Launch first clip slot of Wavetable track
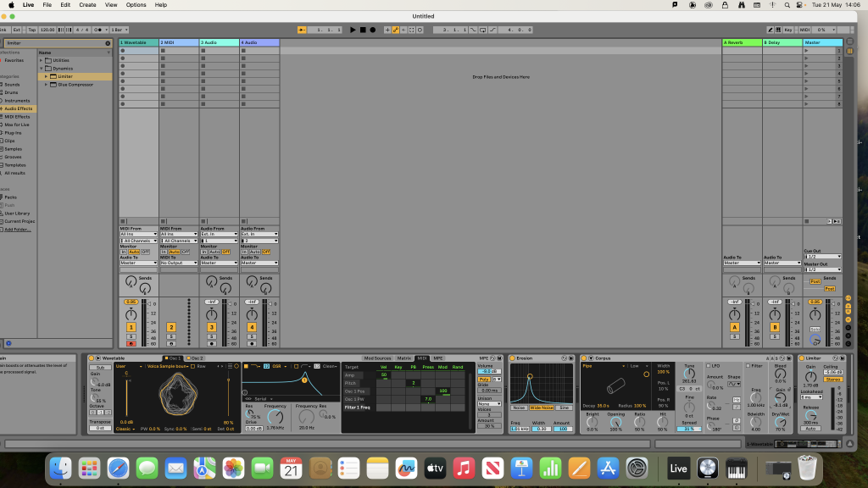This screenshot has height=488, width=868. tap(123, 50)
